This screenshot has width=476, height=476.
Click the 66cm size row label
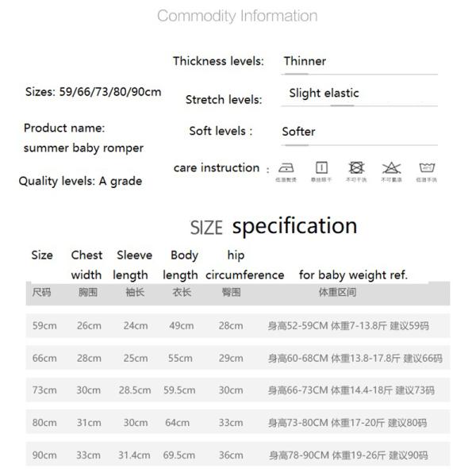(x=44, y=358)
